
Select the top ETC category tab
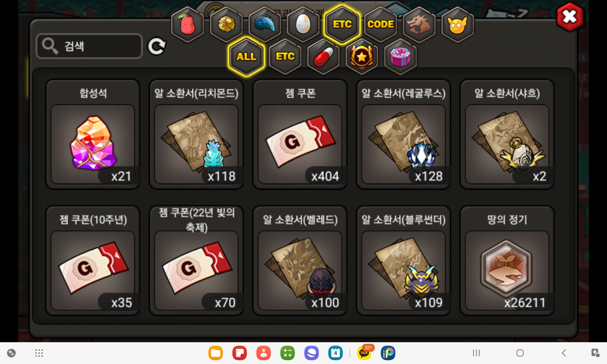(342, 24)
